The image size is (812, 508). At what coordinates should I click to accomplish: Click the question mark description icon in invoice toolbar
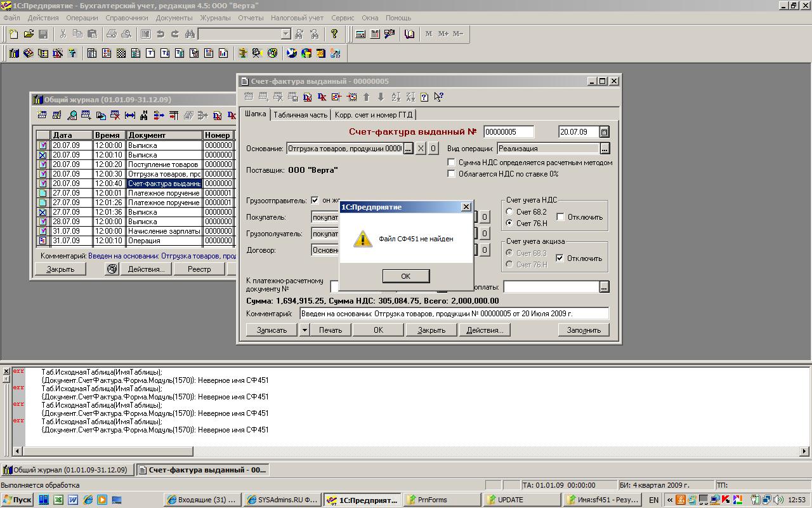click(x=424, y=97)
